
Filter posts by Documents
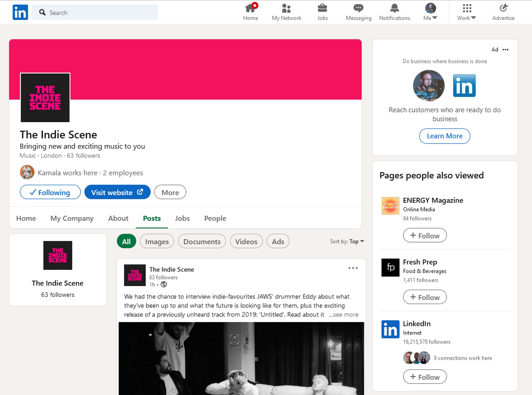[x=202, y=241]
